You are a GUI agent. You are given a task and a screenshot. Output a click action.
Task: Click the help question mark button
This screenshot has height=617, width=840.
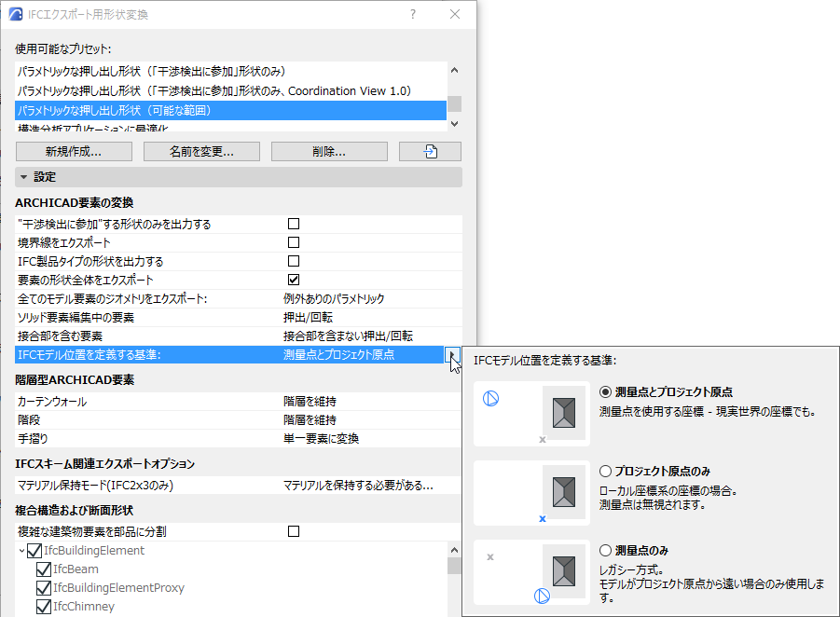(x=412, y=14)
